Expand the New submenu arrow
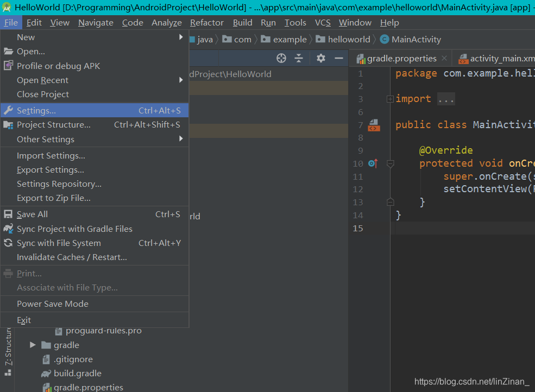Image resolution: width=535 pixels, height=392 pixels. (x=181, y=37)
